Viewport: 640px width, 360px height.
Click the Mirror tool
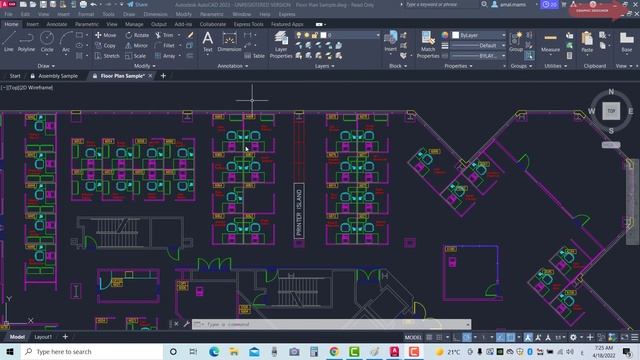coord(137,46)
